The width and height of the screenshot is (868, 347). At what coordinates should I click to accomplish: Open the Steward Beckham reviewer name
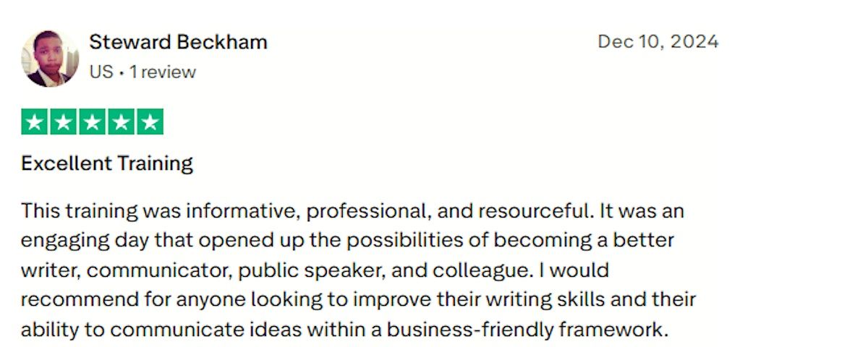coord(178,42)
